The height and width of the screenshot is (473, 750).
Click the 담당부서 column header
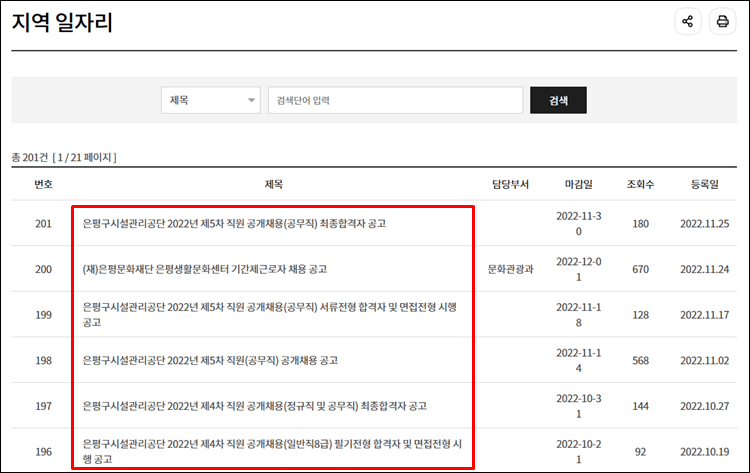[510, 184]
